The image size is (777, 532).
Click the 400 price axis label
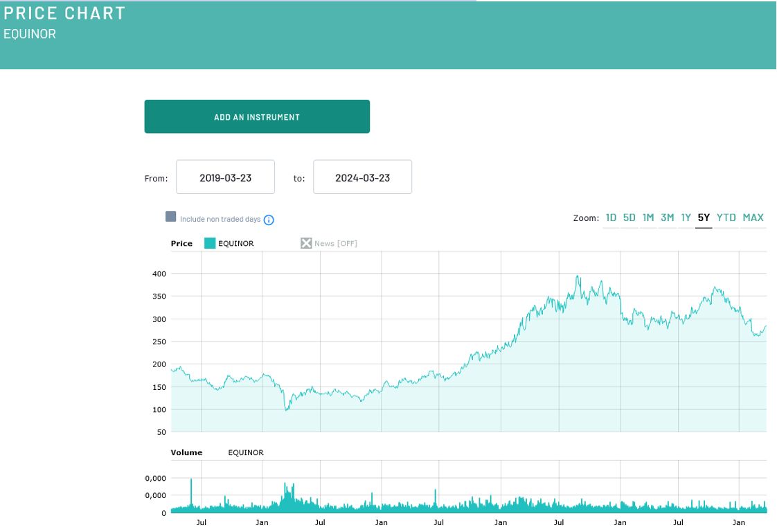[x=159, y=274]
